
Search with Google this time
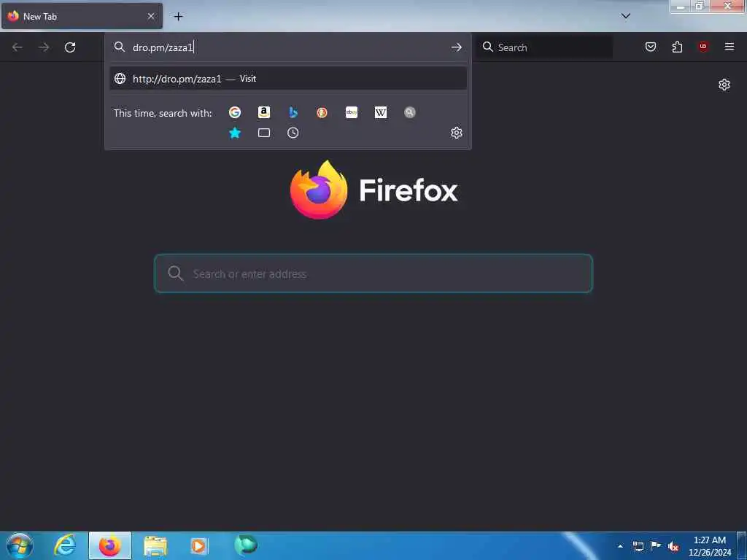235,112
